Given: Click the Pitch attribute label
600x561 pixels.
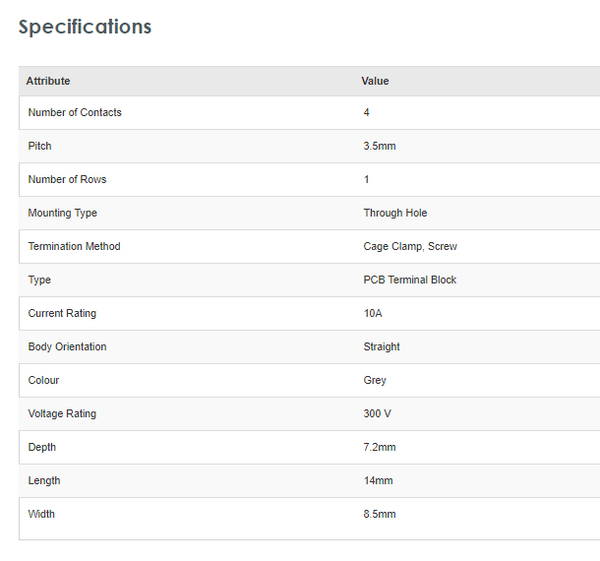Looking at the screenshot, I should coord(40,146).
